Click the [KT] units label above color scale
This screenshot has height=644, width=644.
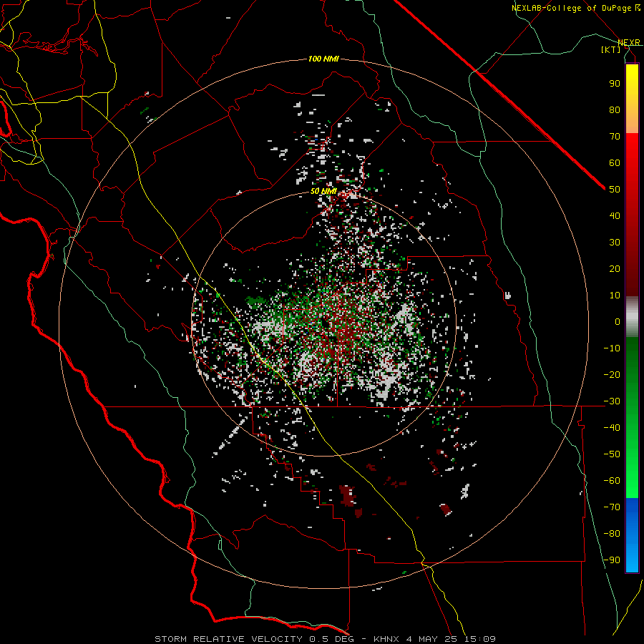click(611, 49)
